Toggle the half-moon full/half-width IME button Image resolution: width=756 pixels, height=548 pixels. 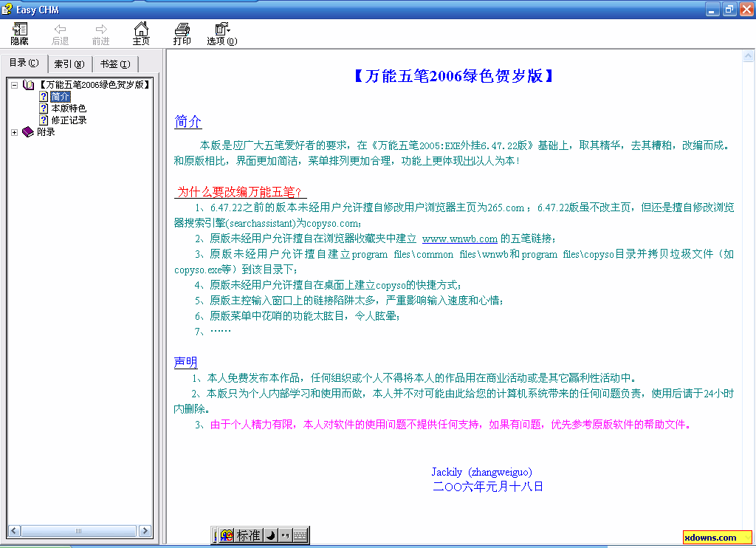point(271,535)
